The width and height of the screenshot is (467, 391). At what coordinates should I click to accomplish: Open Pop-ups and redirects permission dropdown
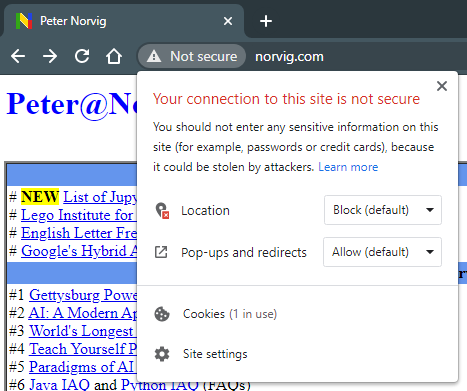(382, 252)
